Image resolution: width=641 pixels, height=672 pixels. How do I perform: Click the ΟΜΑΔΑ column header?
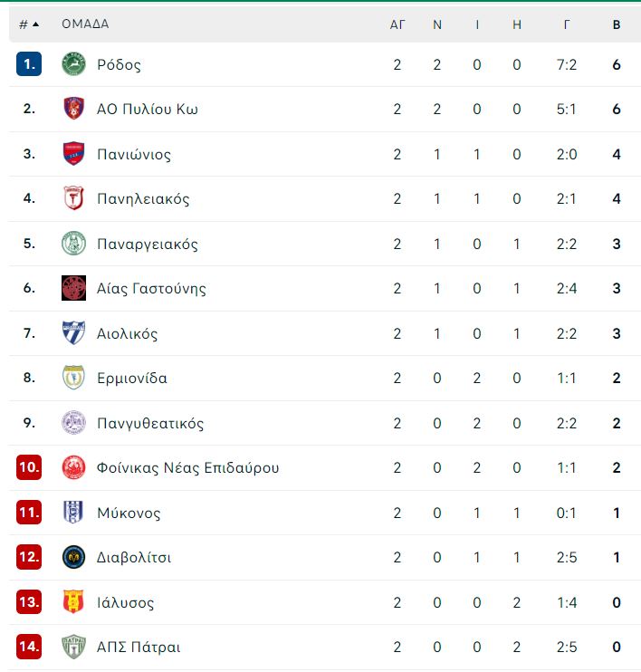[85, 24]
